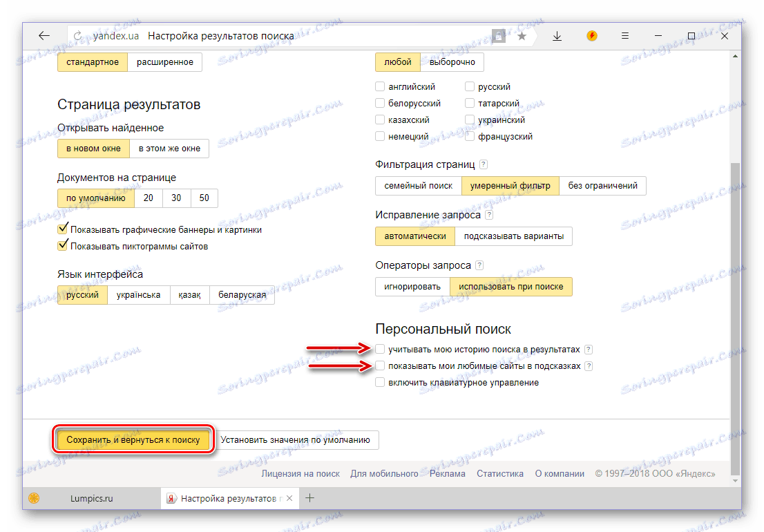Click the lock icon in address bar

[499, 36]
